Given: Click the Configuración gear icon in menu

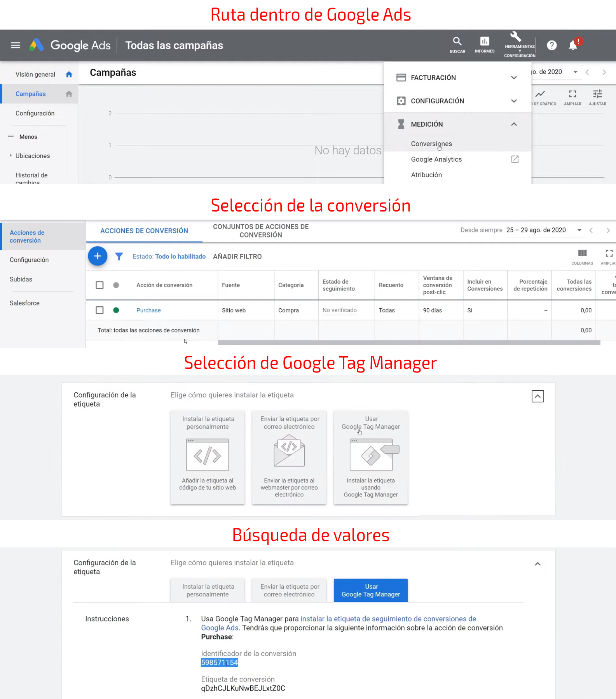Looking at the screenshot, I should [401, 101].
